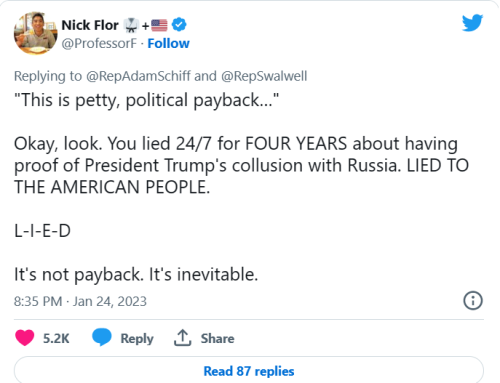Open the Nick Flor display name
This screenshot has width=500, height=383.
pyautogui.click(x=90, y=25)
